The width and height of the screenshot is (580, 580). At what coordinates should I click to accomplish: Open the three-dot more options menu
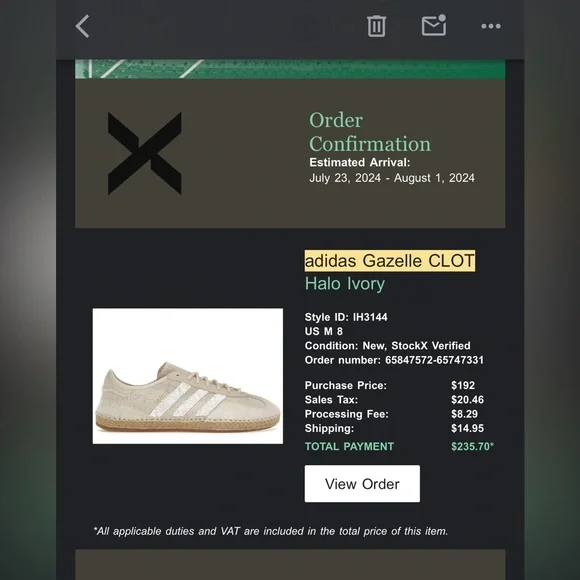(491, 26)
